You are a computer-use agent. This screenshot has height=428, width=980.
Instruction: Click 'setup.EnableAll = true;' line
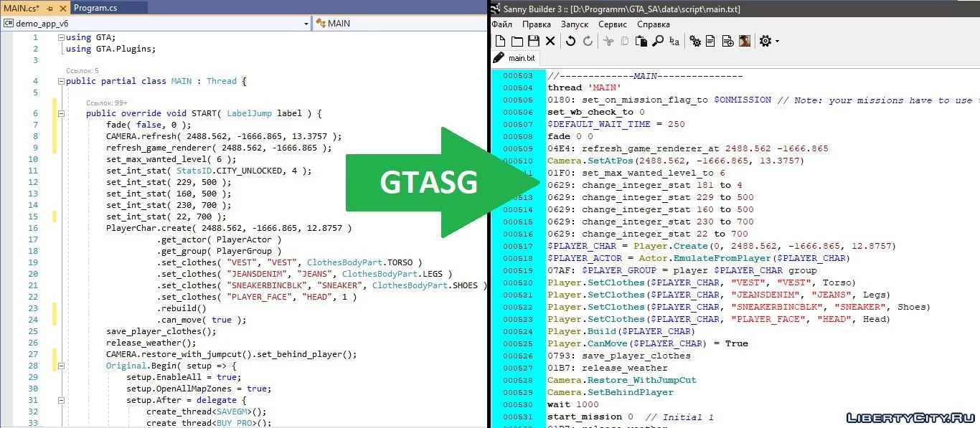(x=184, y=377)
